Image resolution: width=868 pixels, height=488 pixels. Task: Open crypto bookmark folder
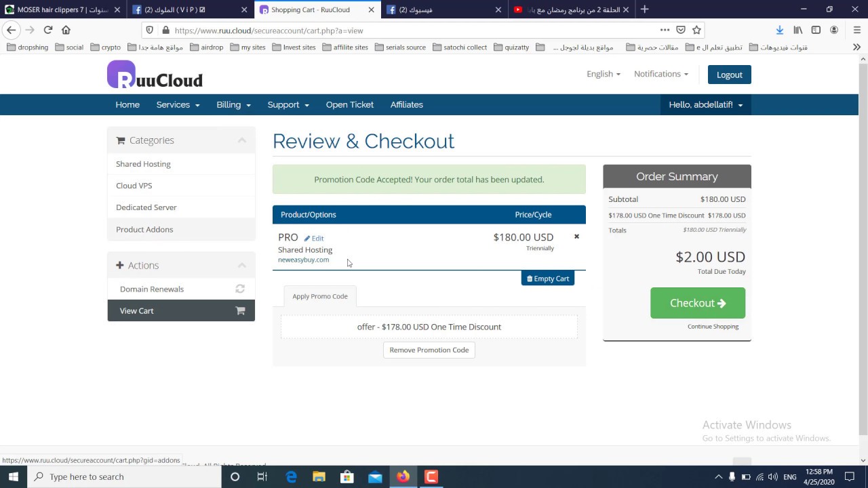tap(104, 47)
